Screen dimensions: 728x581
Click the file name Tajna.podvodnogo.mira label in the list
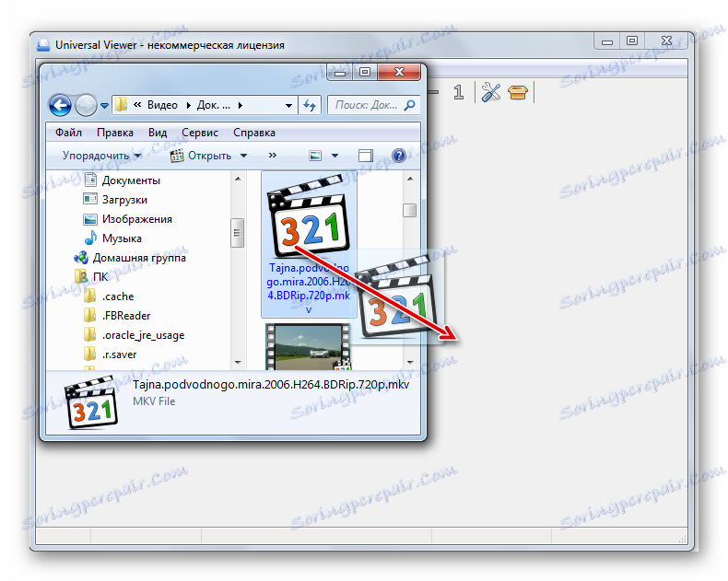309,288
